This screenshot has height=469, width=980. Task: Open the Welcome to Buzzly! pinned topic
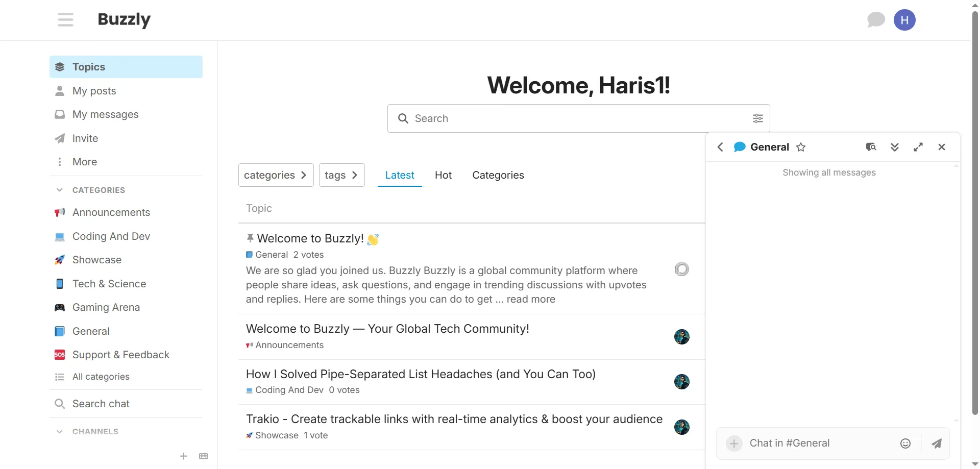coord(310,238)
